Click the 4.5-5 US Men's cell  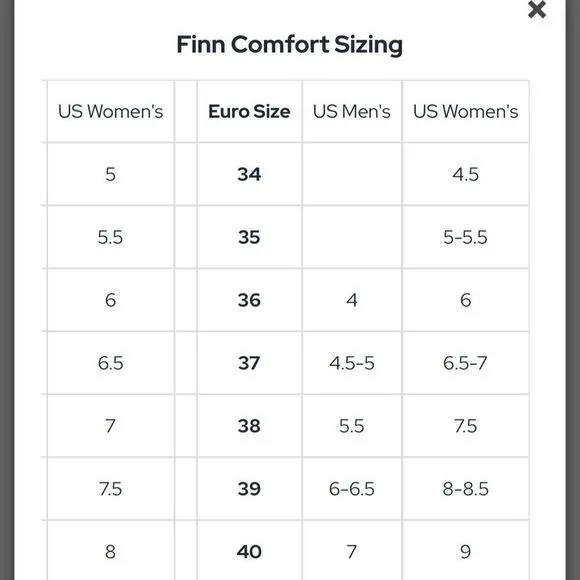pos(352,363)
